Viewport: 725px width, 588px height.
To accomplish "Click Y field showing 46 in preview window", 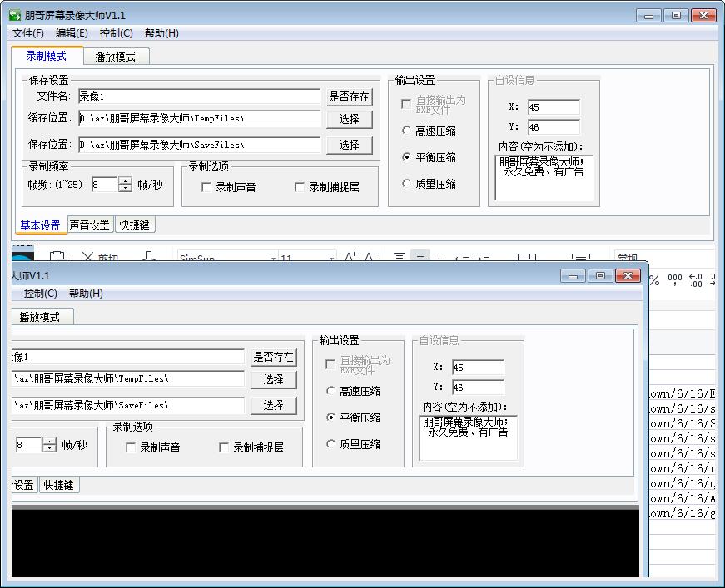I will [x=478, y=387].
